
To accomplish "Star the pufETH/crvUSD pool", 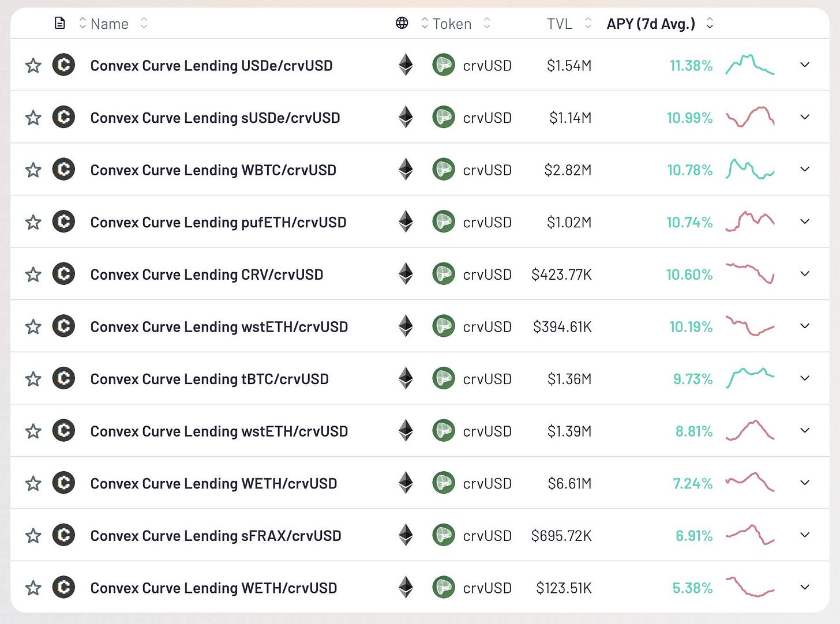I will [x=33, y=222].
